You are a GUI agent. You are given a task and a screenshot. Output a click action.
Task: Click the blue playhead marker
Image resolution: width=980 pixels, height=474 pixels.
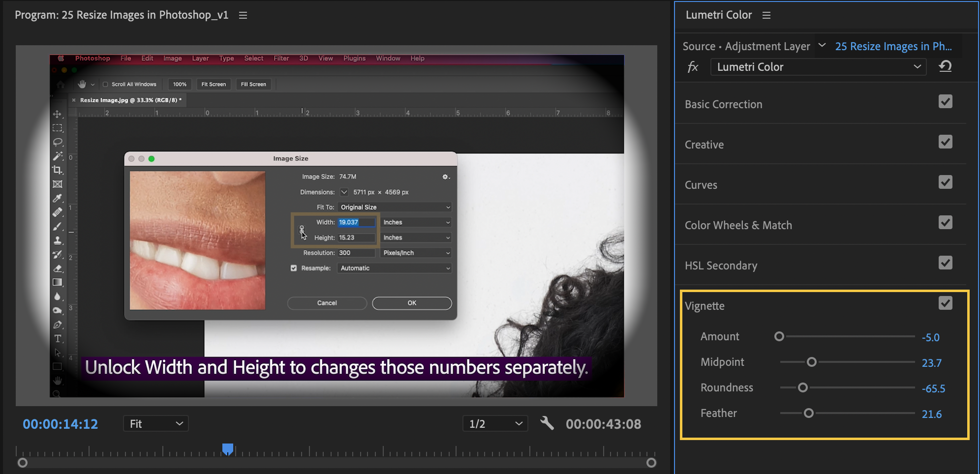(x=227, y=449)
